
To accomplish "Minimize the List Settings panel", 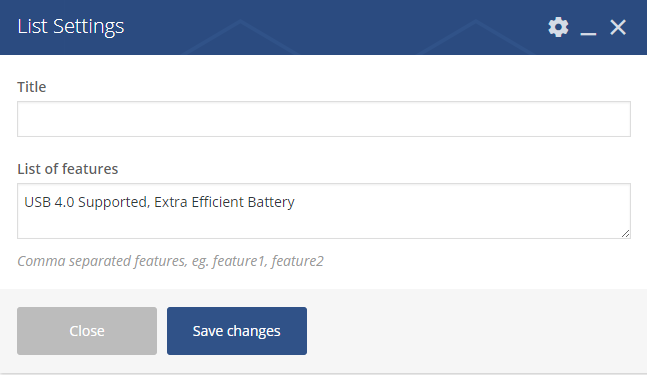I will 588,28.
